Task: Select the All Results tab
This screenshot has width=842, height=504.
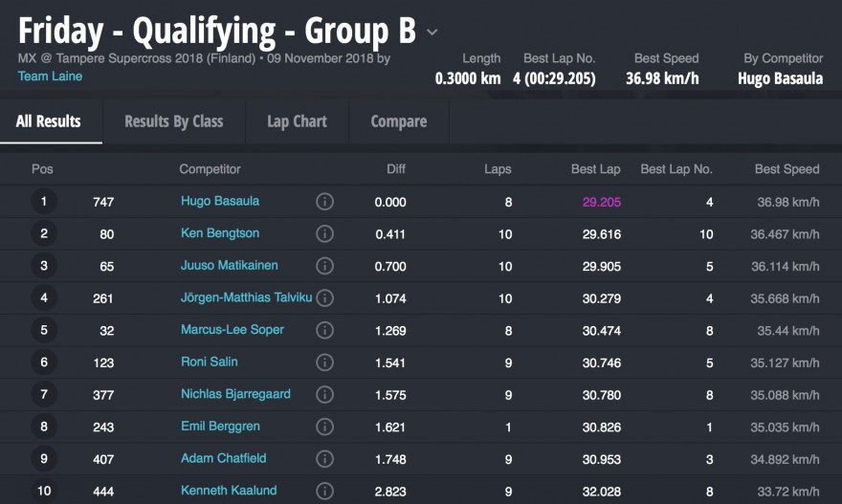Action: click(x=49, y=121)
